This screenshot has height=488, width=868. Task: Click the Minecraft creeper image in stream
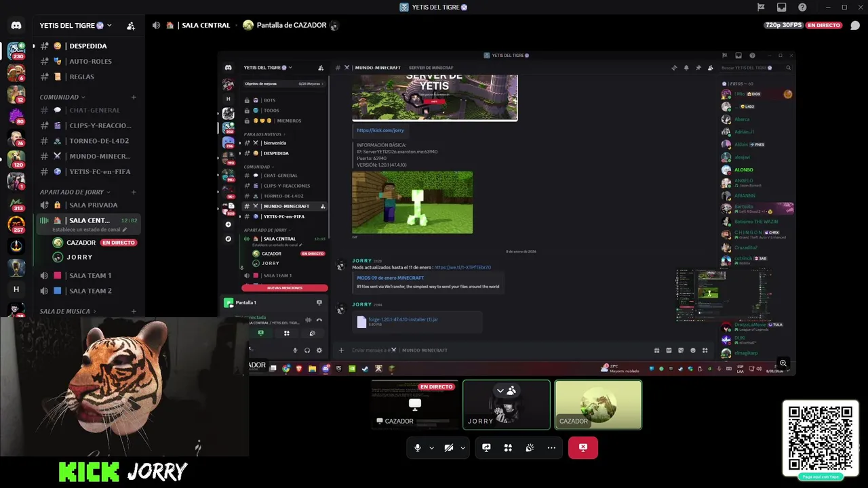click(412, 203)
